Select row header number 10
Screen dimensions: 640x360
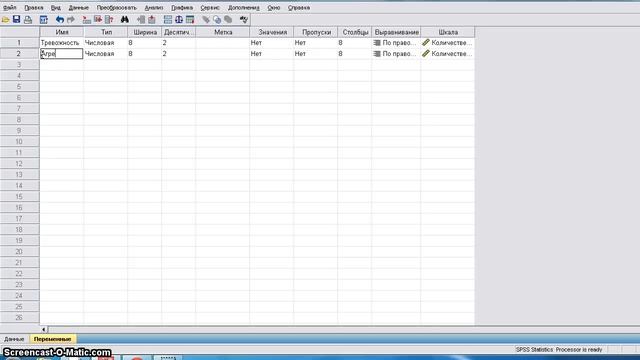20,142
